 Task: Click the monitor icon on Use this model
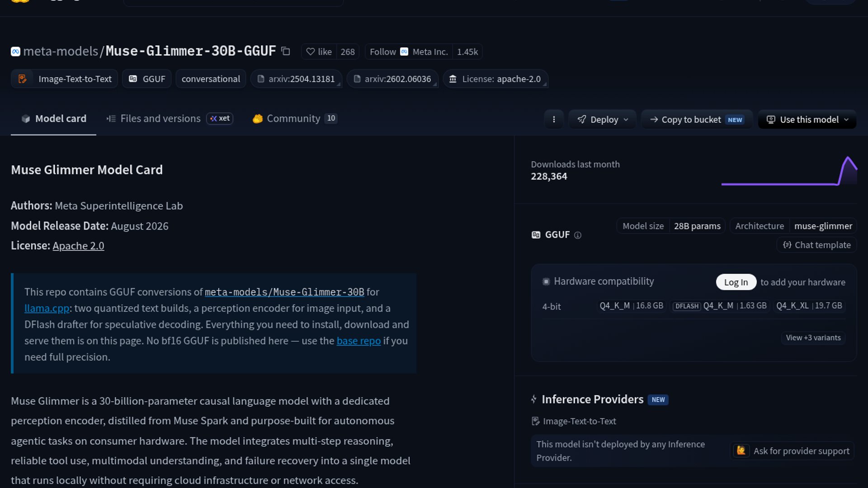[771, 120]
